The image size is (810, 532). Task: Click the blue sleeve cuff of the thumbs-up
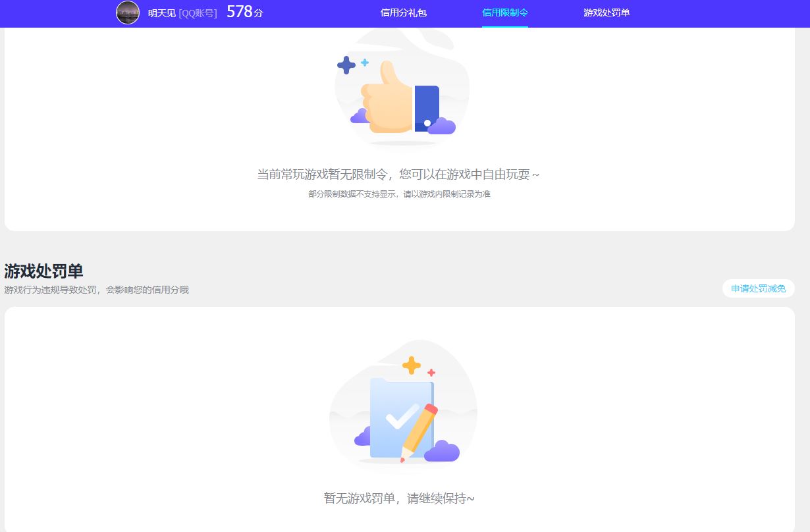pyautogui.click(x=426, y=107)
